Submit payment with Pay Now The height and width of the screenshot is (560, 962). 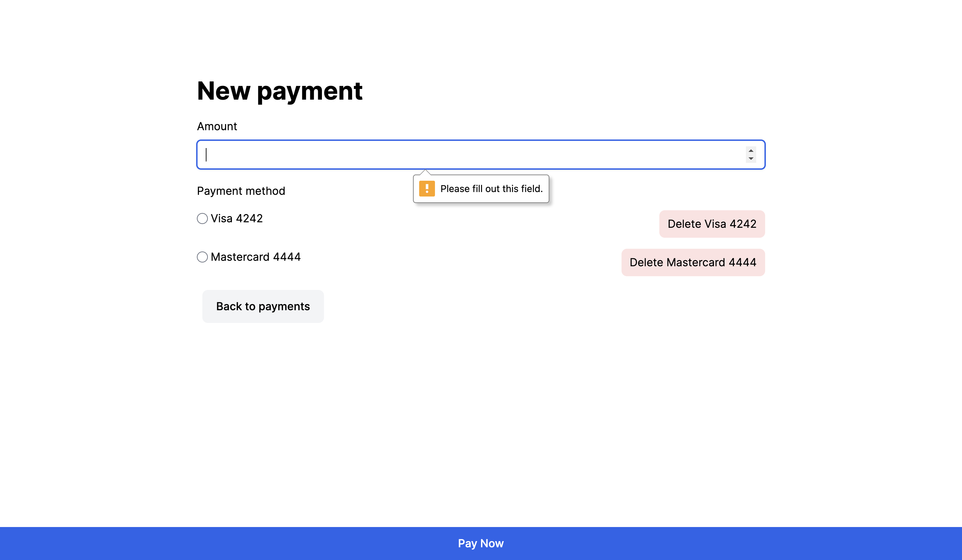[x=481, y=544]
